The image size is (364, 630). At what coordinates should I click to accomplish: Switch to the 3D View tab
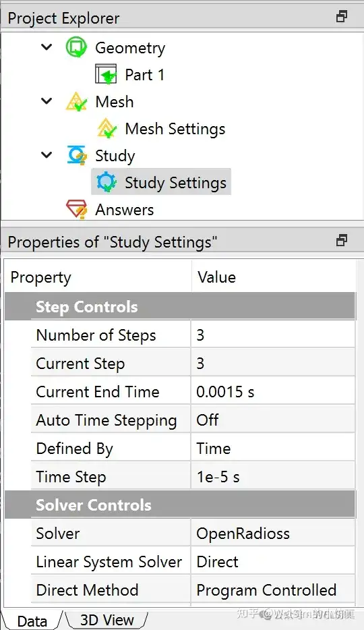(107, 620)
